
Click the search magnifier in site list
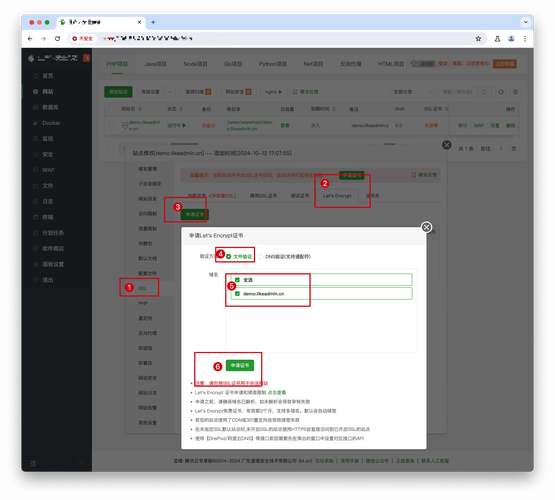click(x=484, y=92)
